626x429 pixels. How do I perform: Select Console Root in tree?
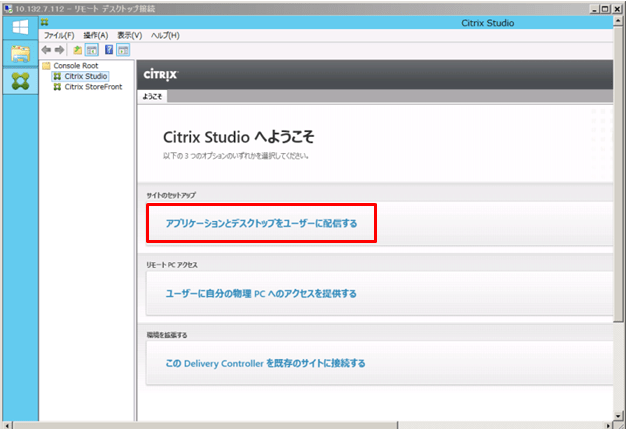tap(76, 65)
